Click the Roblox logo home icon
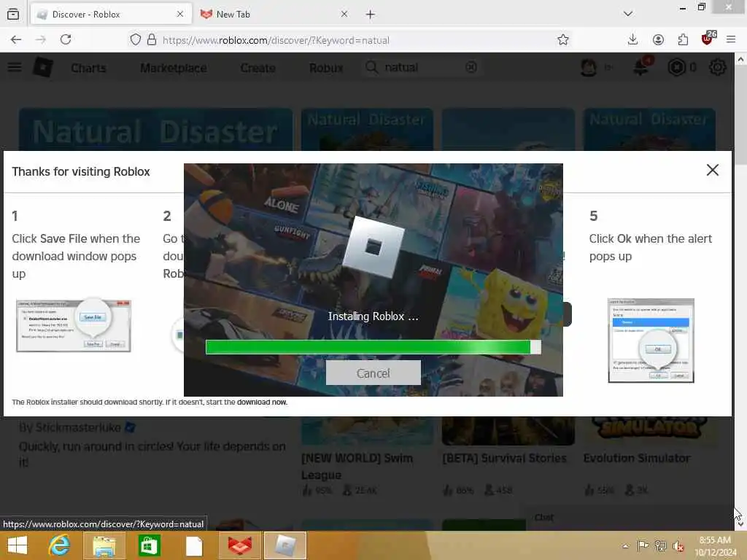 (x=43, y=67)
